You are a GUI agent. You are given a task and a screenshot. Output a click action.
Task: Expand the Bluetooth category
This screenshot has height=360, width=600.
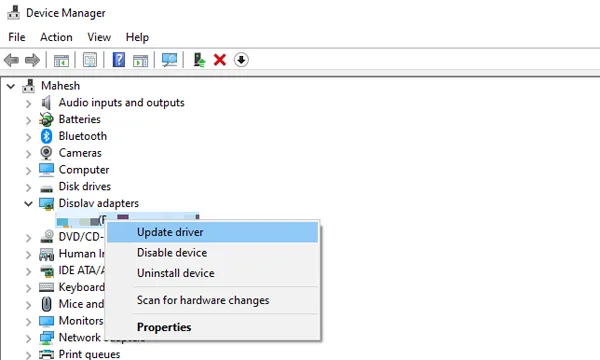[28, 137]
